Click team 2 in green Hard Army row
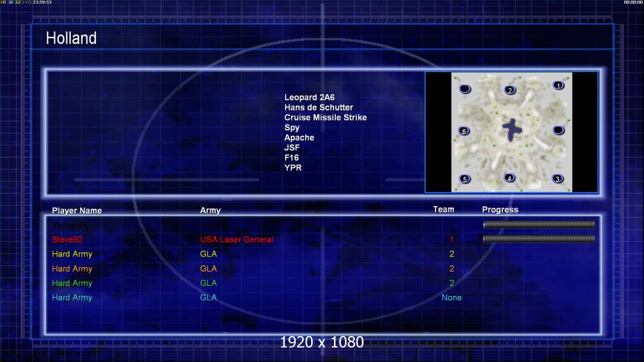This screenshot has width=644, height=362. [451, 284]
